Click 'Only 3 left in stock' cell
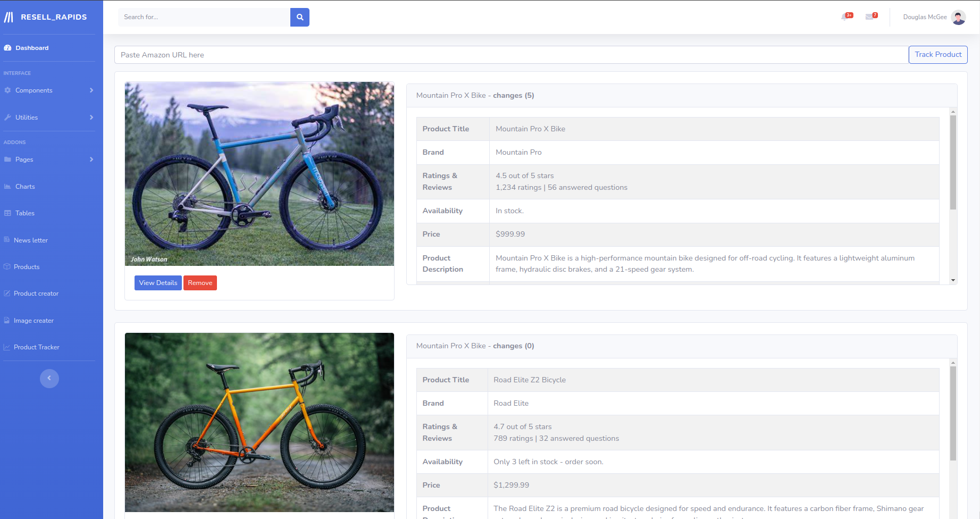980x519 pixels. click(x=713, y=462)
